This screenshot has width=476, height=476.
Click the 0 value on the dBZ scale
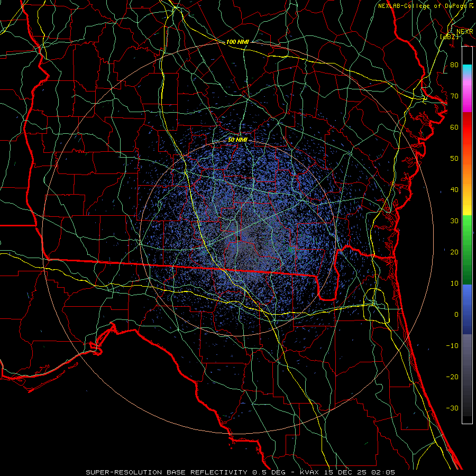click(456, 315)
